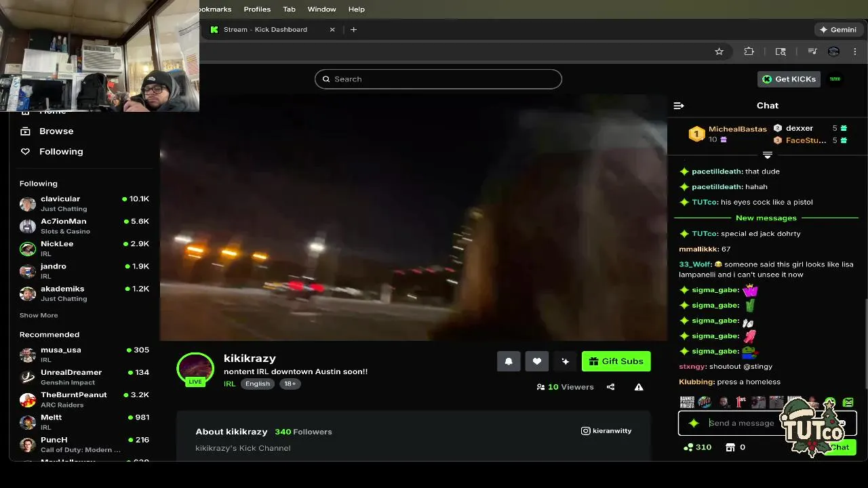
Task: Jump to New messages divider in chat
Action: (x=766, y=218)
